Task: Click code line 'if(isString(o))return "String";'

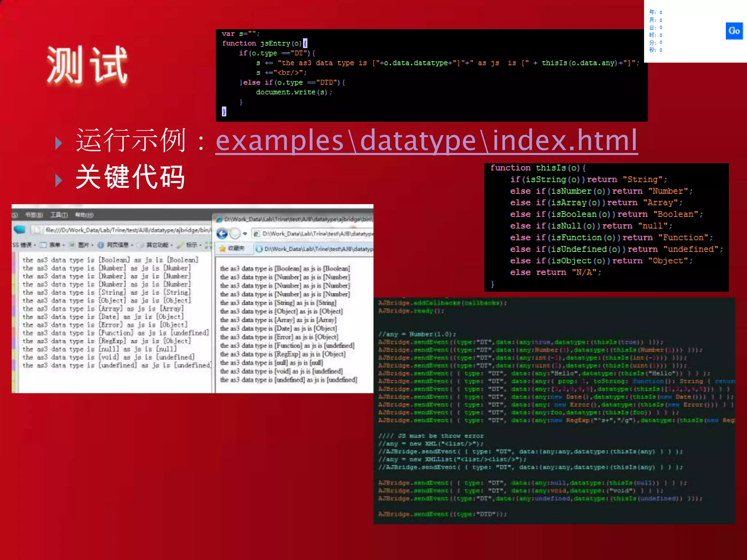Action: point(589,179)
